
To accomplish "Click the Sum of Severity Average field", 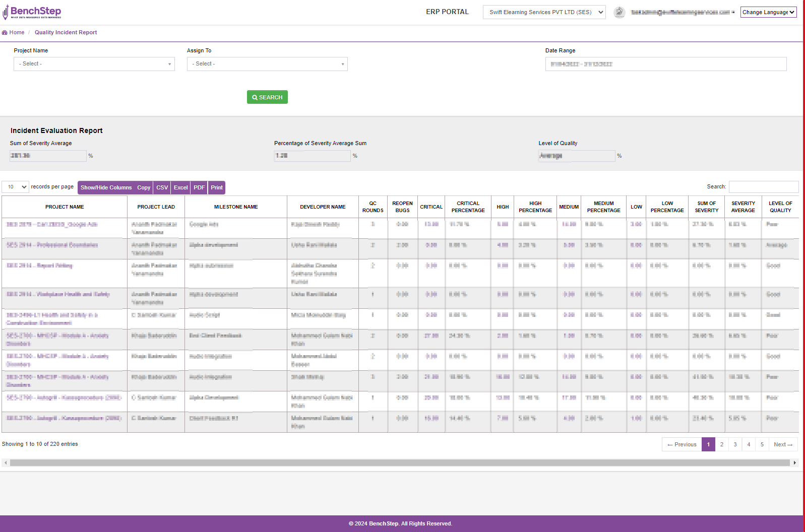I will click(x=48, y=156).
